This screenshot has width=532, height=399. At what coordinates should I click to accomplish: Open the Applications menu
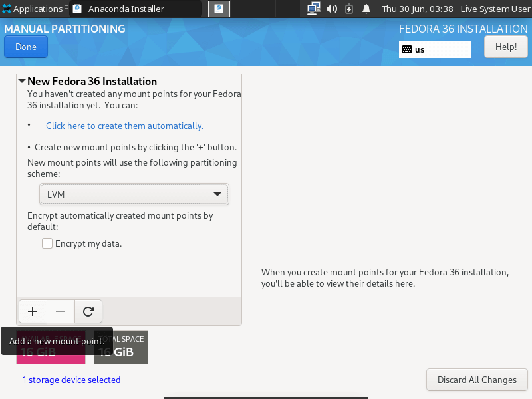pos(32,9)
